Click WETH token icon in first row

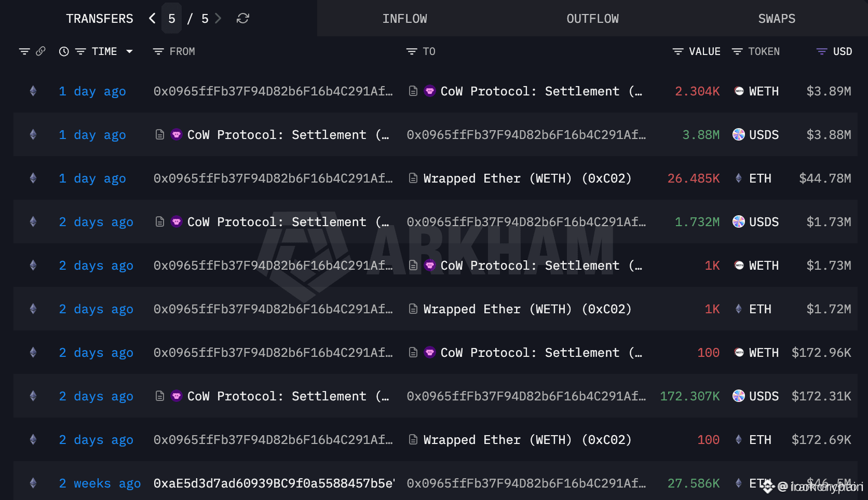(x=739, y=91)
